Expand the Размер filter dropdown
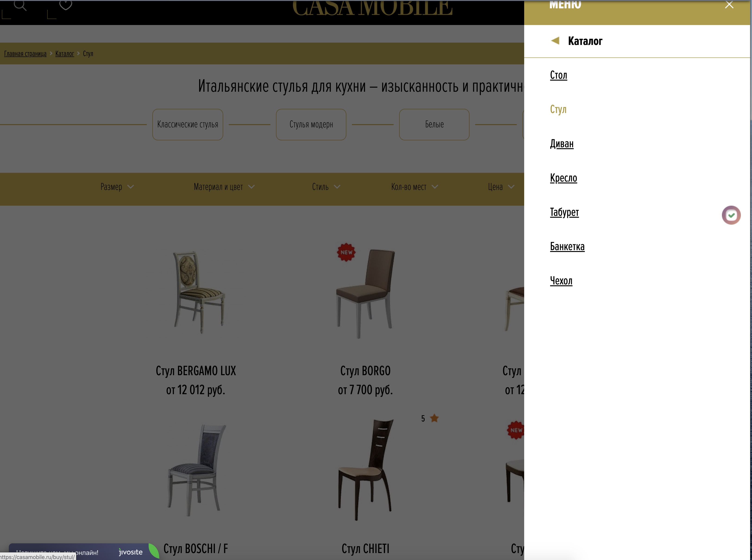 (x=117, y=187)
